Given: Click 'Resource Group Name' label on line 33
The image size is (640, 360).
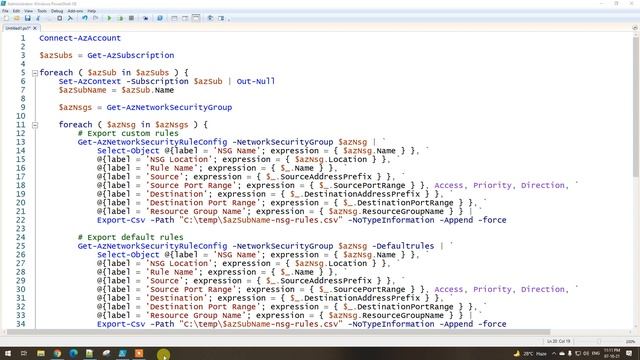Looking at the screenshot, I should (196, 316).
